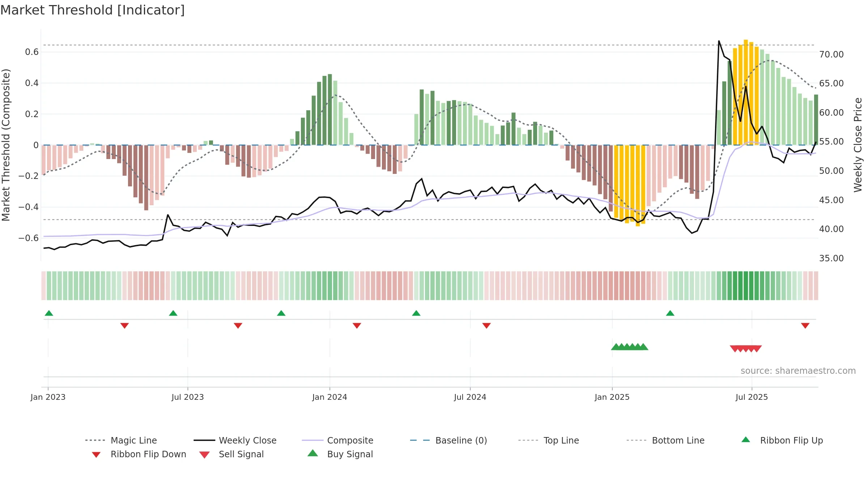
Task: Toggle the Baseline (0) legend entry
Action: tap(448, 440)
